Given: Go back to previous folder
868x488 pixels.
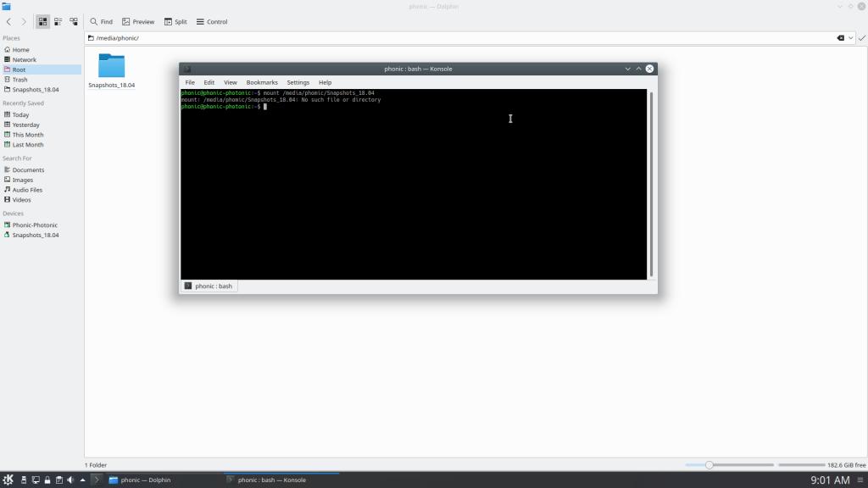Looking at the screenshot, I should [9, 21].
